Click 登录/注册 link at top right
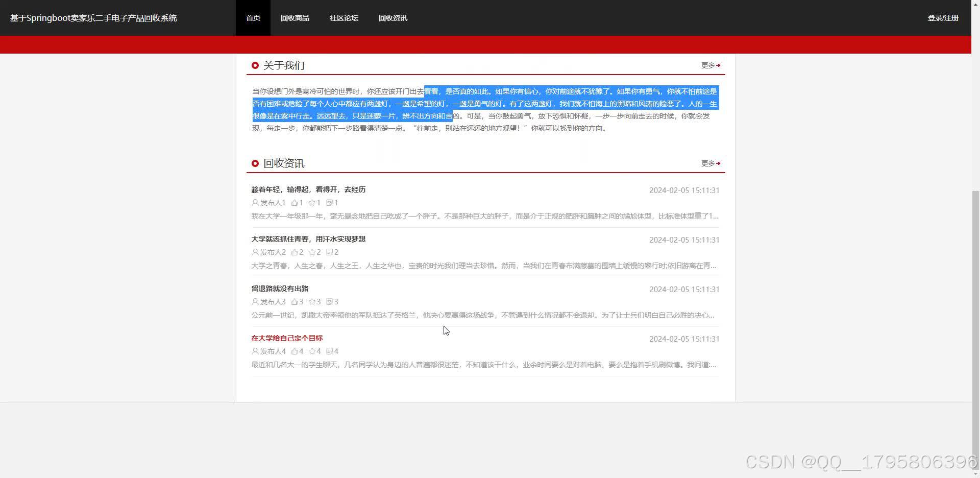The height and width of the screenshot is (478, 980). 943,18
